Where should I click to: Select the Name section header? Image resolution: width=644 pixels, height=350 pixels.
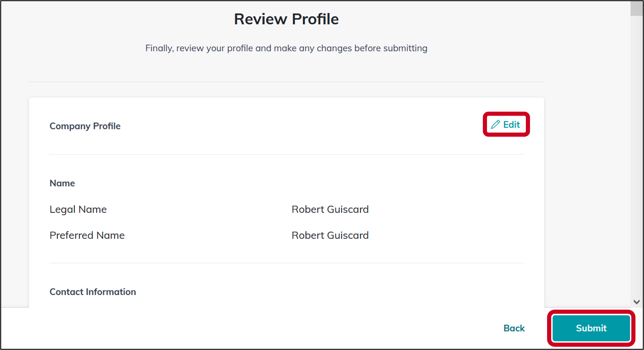[62, 183]
